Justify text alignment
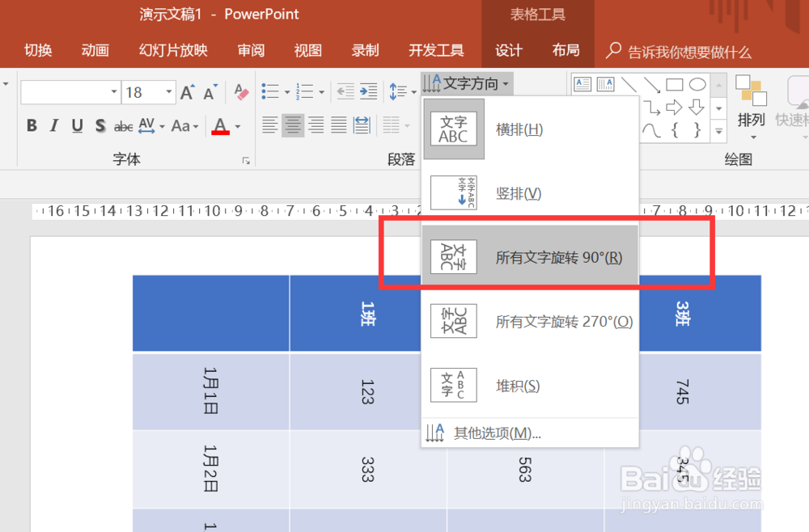Screen dimensions: 809x532 [338, 125]
